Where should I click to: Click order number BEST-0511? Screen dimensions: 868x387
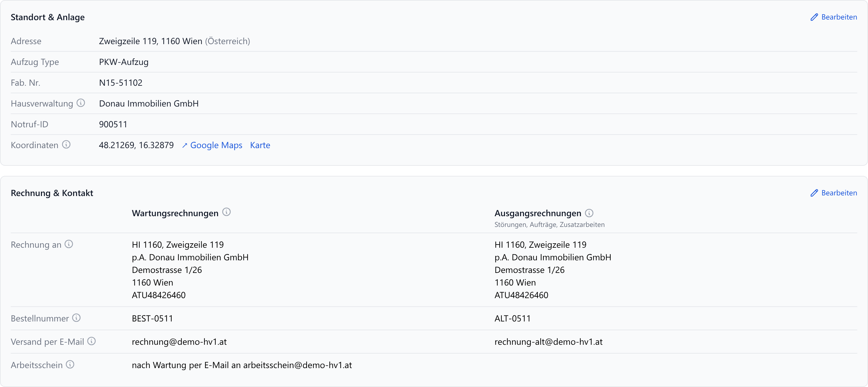pyautogui.click(x=152, y=318)
